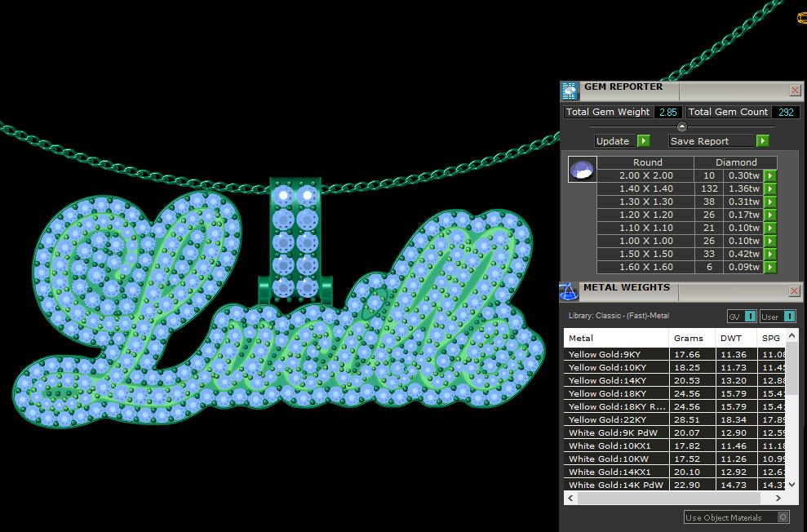The image size is (807, 532).
Task: Click the 132 gem count cell
Action: [709, 188]
